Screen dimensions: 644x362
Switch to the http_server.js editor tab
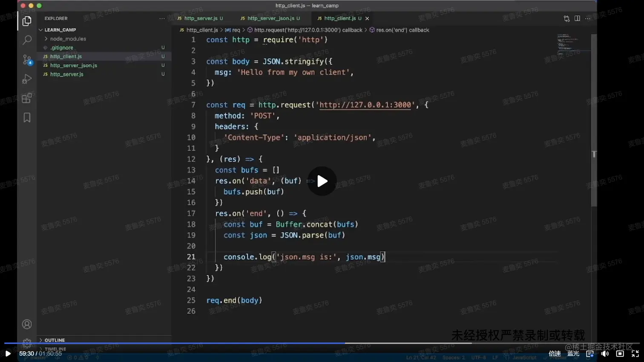pyautogui.click(x=200, y=19)
